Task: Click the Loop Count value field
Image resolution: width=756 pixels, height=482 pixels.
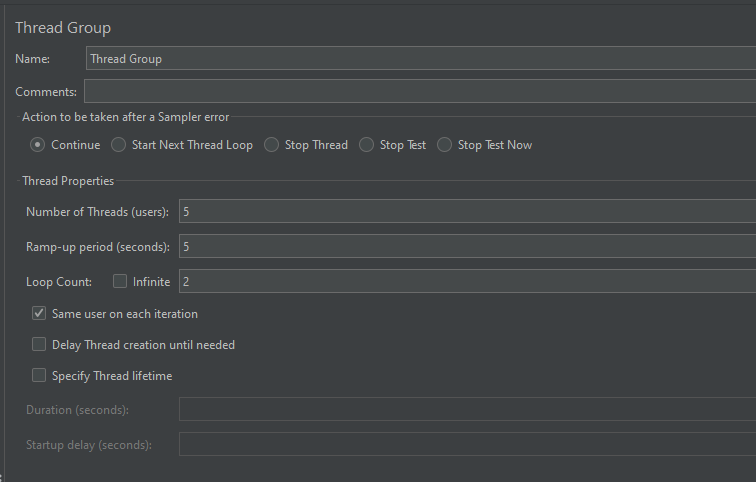Action: coord(466,282)
